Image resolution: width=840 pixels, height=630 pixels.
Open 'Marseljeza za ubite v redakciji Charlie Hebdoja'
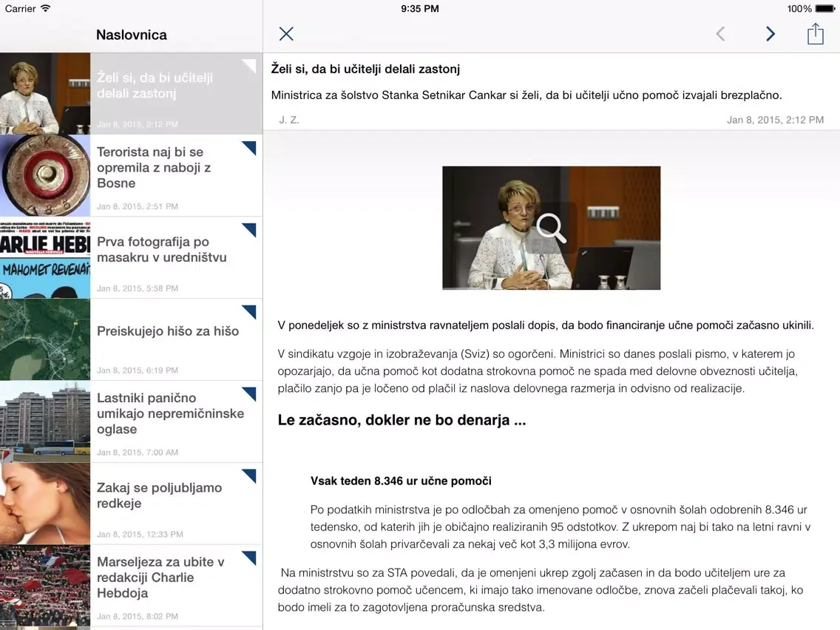[x=160, y=577]
